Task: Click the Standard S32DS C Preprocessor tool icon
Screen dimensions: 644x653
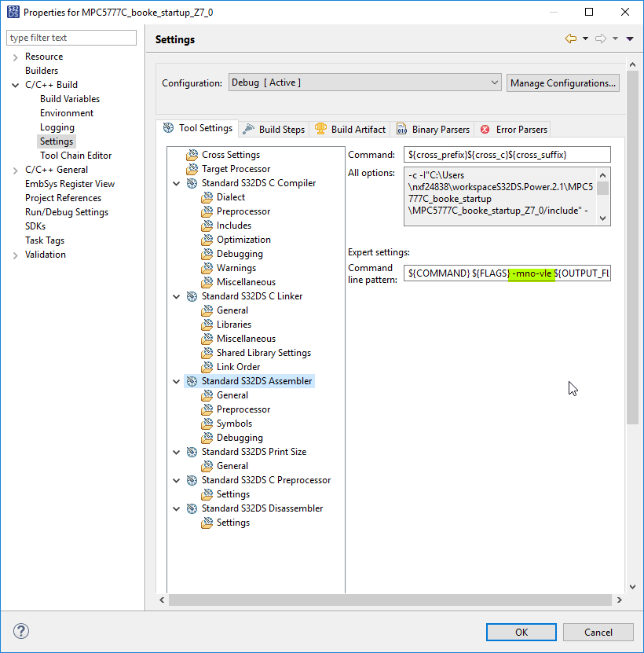Action: click(x=192, y=481)
